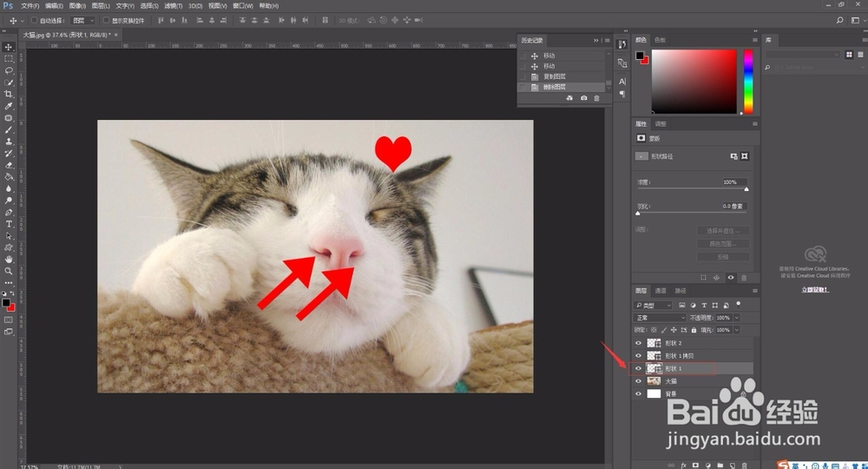Image resolution: width=868 pixels, height=469 pixels.
Task: Choose the horizontal Type tool
Action: tap(9, 224)
